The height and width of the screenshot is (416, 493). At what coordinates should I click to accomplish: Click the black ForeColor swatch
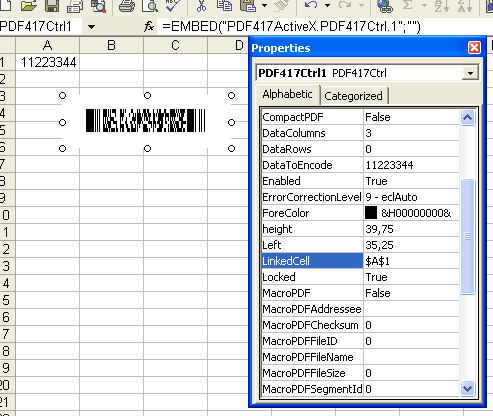371,213
